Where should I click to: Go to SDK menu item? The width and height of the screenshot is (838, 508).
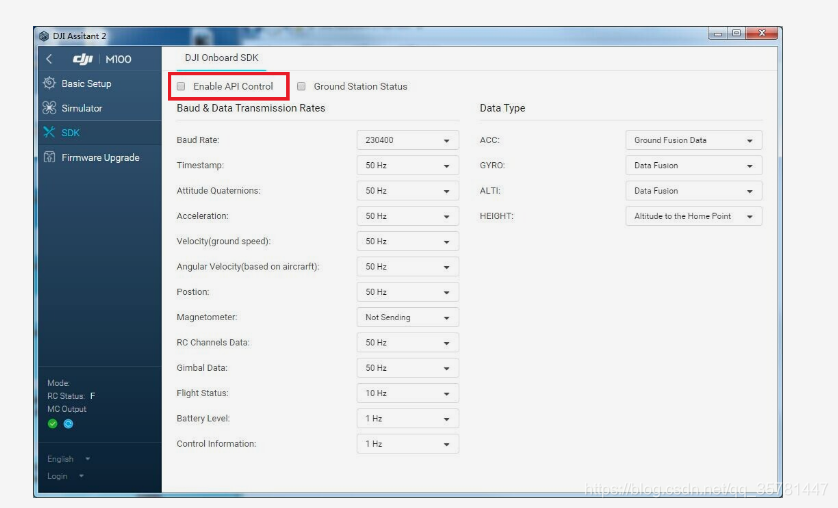pos(100,132)
